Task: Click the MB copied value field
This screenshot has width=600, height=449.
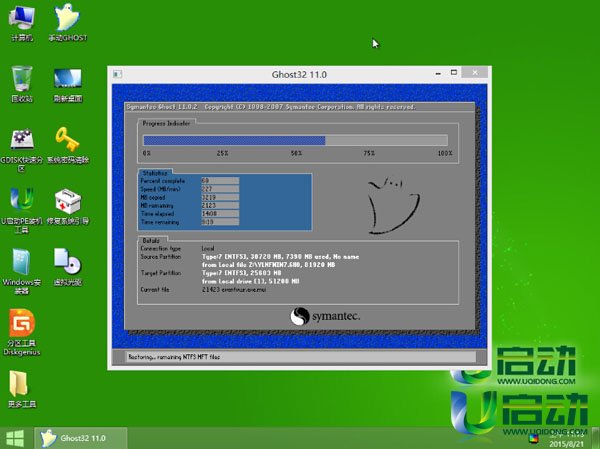Action: [x=220, y=198]
